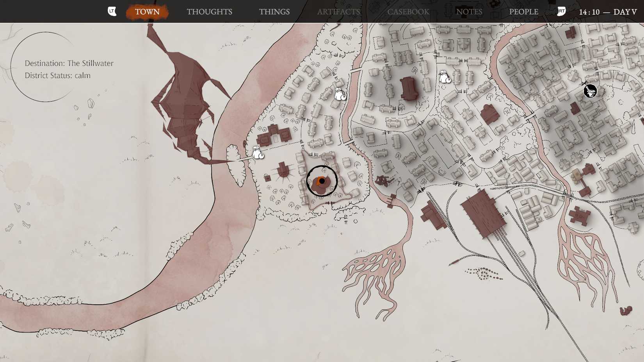Open the ARTIFACTS tab

pos(338,12)
